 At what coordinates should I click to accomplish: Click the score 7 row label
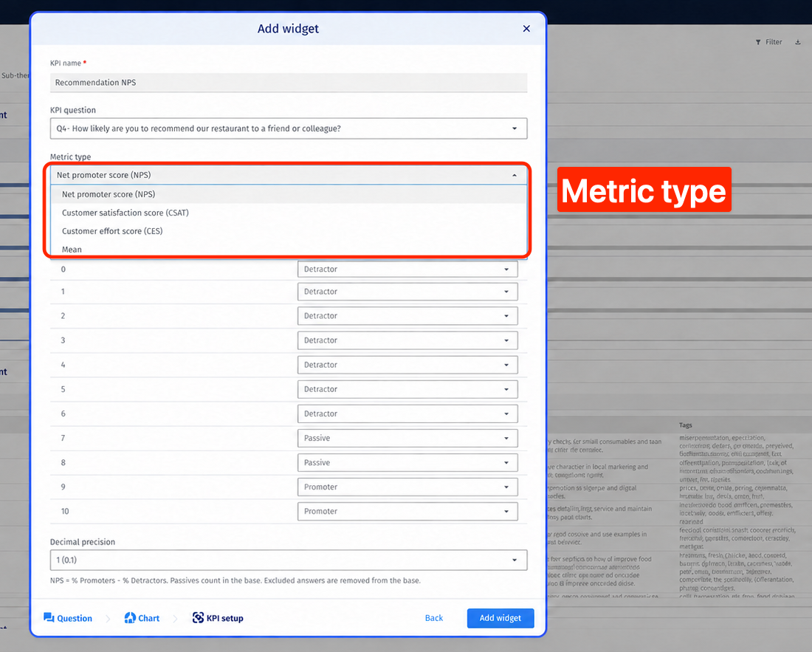coord(63,438)
